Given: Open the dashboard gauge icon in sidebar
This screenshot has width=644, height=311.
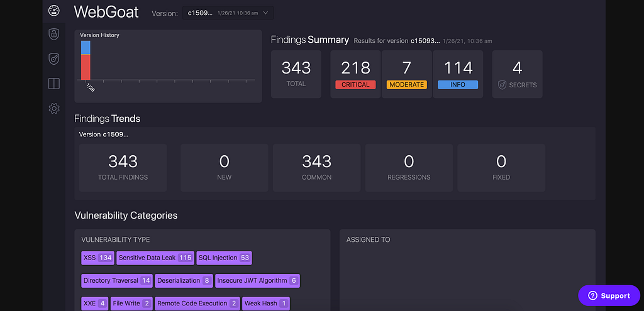Looking at the screenshot, I should [54, 11].
